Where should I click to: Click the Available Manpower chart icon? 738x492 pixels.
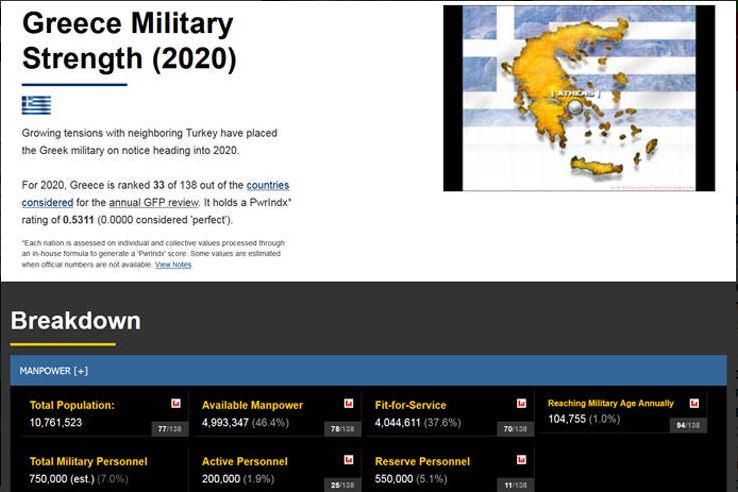click(349, 404)
